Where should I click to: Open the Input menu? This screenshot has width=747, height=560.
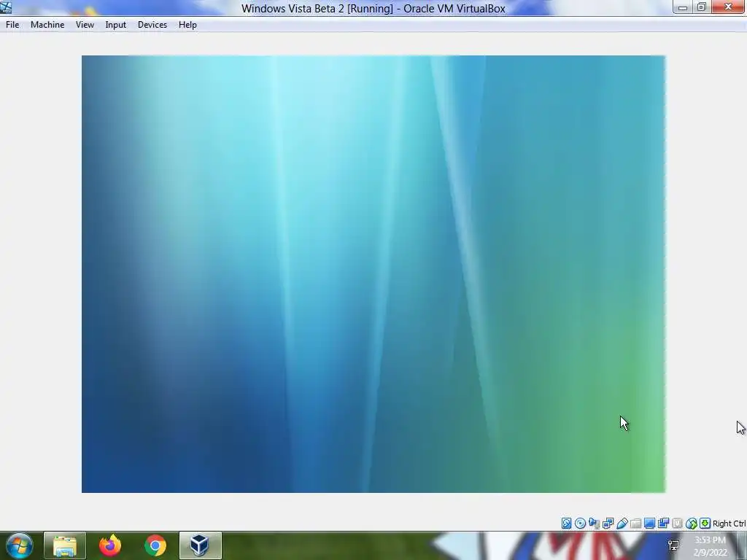(x=116, y=25)
